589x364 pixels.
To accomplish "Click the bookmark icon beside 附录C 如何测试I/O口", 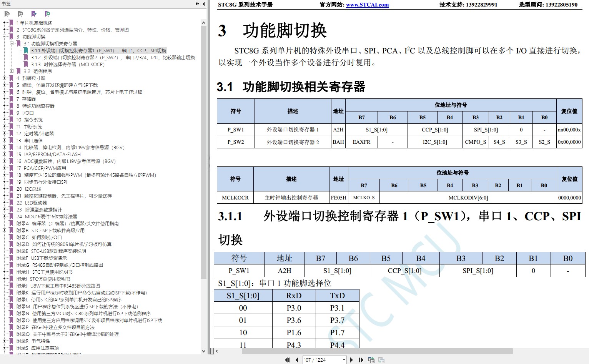I will [11, 237].
